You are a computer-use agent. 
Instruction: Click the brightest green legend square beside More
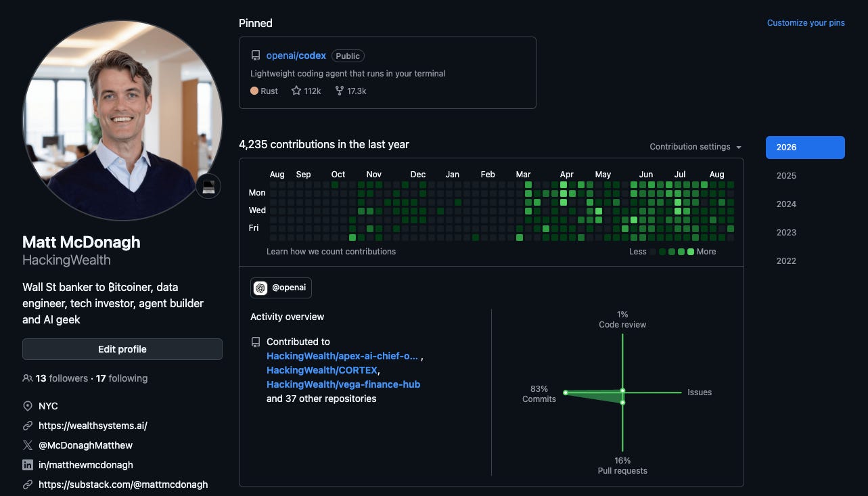(691, 252)
